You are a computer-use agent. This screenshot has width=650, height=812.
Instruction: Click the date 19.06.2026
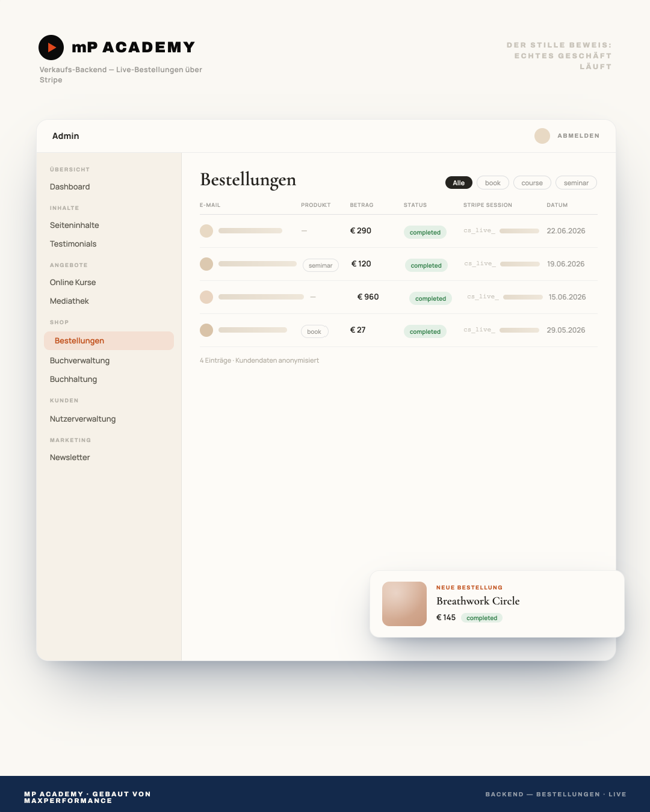566,264
